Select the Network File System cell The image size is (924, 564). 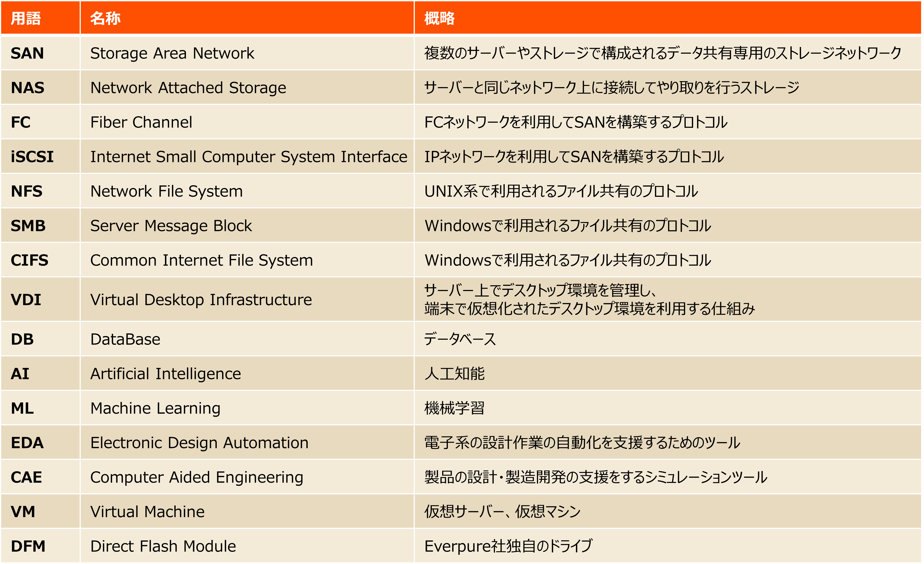tap(166, 191)
